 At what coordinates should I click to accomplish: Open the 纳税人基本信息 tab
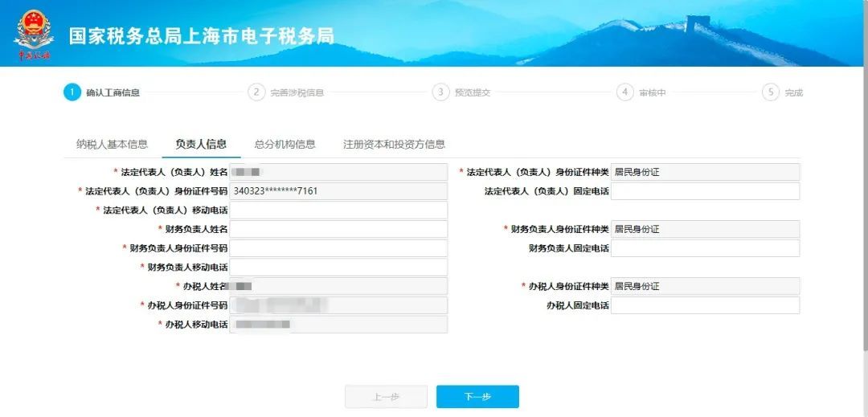click(x=112, y=145)
